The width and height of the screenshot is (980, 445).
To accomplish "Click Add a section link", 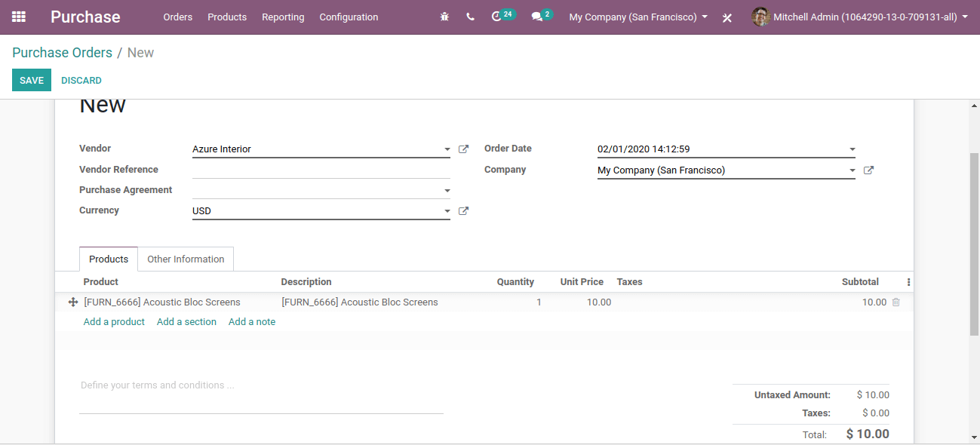I will [x=186, y=321].
